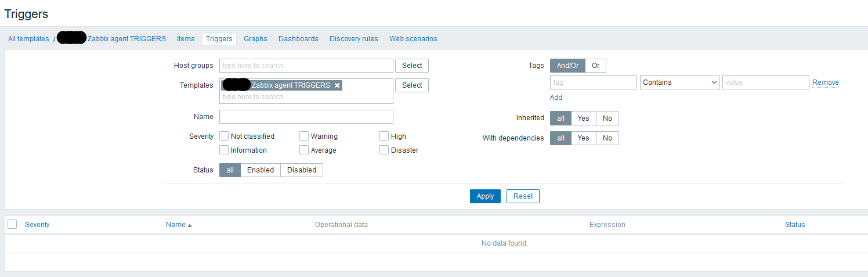Open the Contains tag operator dropdown

[x=679, y=82]
